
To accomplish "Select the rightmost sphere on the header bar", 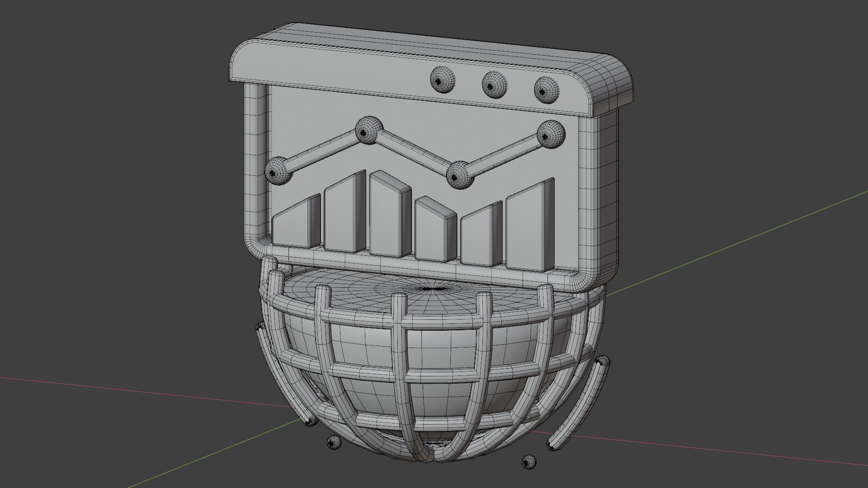I will 547,89.
